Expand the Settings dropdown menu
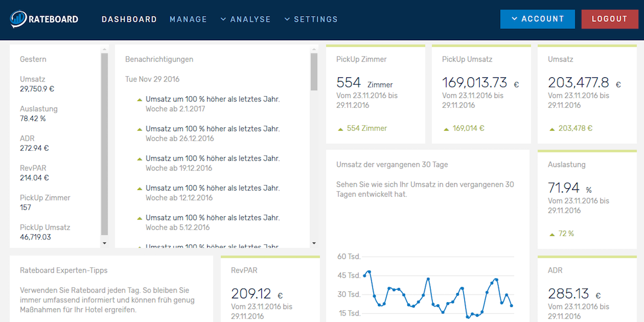This screenshot has height=322, width=644. pyautogui.click(x=311, y=19)
